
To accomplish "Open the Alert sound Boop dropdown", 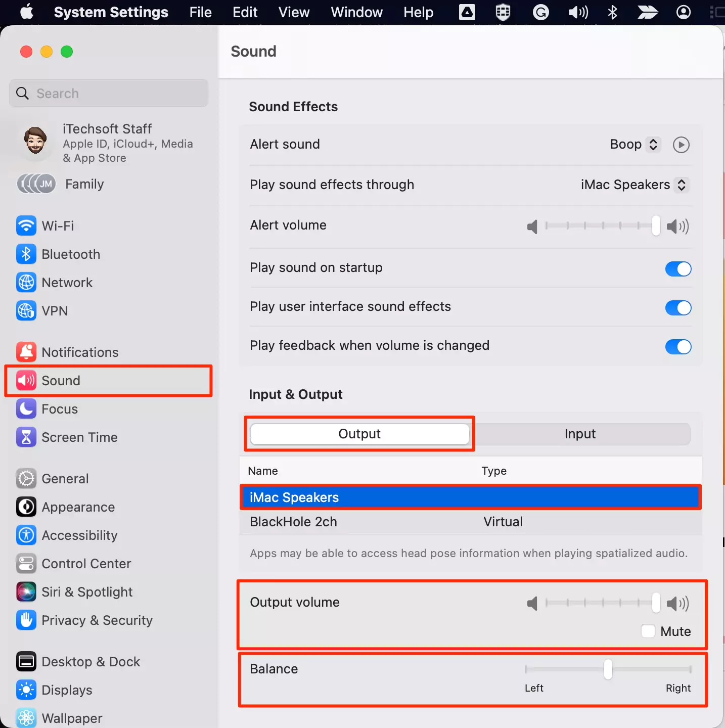I will 635,144.
